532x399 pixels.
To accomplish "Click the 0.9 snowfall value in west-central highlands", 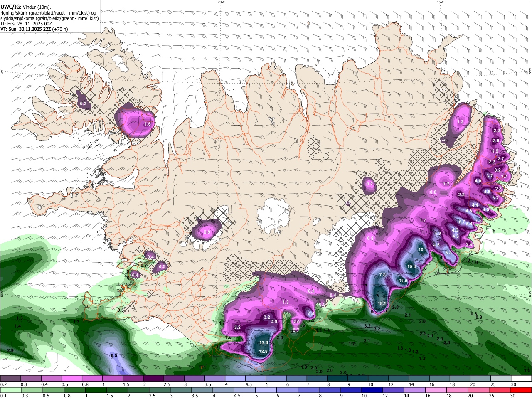I will click(207, 232).
